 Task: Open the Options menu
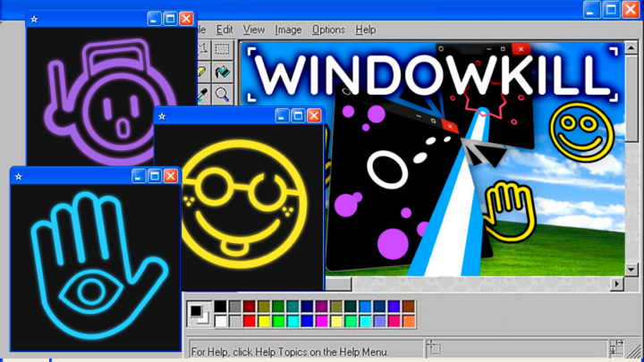click(x=328, y=29)
